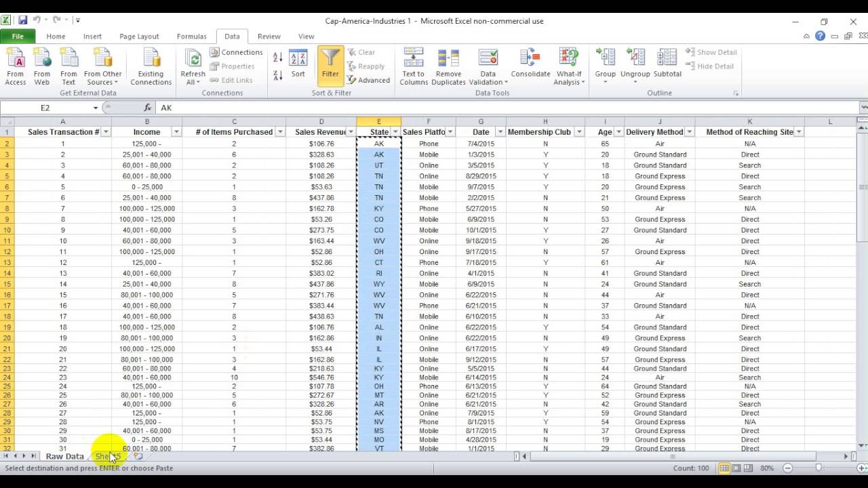The width and height of the screenshot is (868, 488).
Task: Sort Z to A descending
Action: pos(278,75)
